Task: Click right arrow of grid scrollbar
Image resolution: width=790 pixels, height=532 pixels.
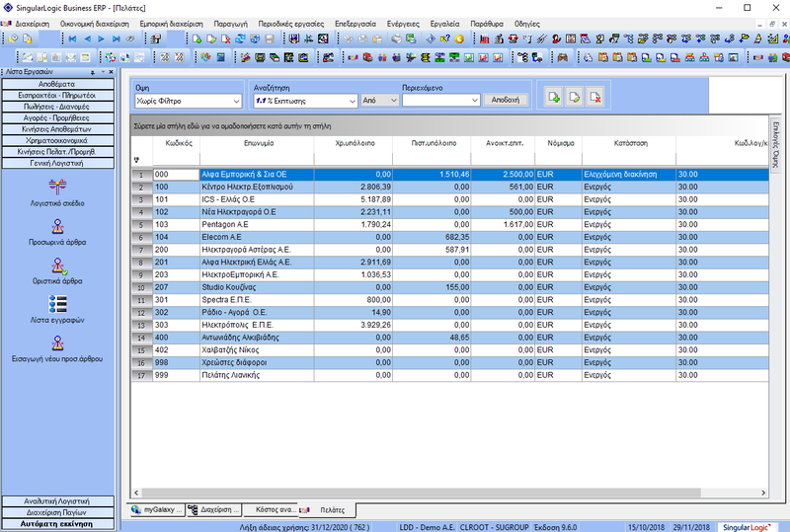Action: point(762,493)
